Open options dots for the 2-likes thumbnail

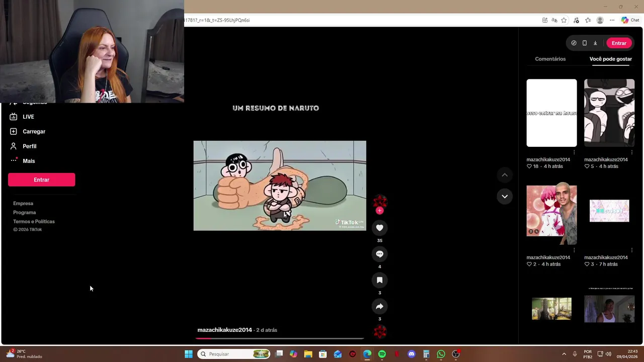(574, 250)
